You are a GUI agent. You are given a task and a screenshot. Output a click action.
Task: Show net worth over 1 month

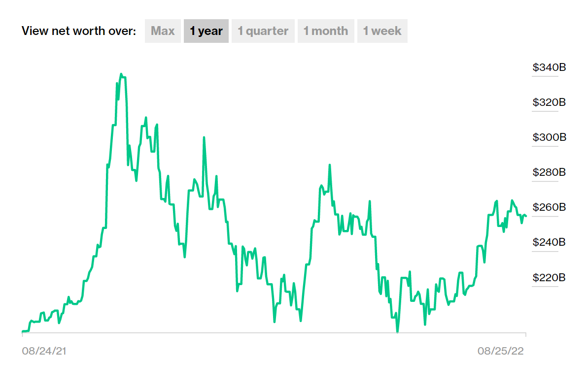pos(325,31)
